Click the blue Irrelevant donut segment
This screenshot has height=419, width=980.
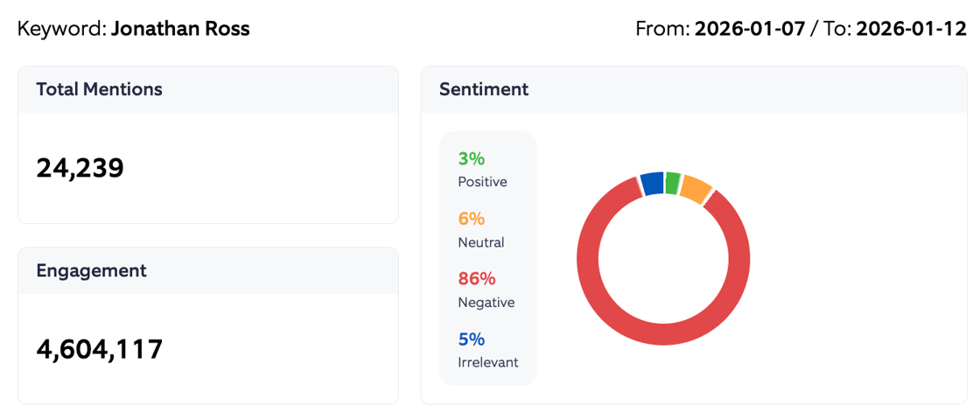652,183
